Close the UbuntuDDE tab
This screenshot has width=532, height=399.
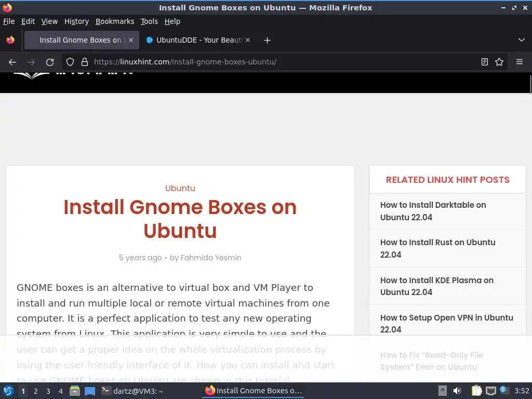click(248, 40)
